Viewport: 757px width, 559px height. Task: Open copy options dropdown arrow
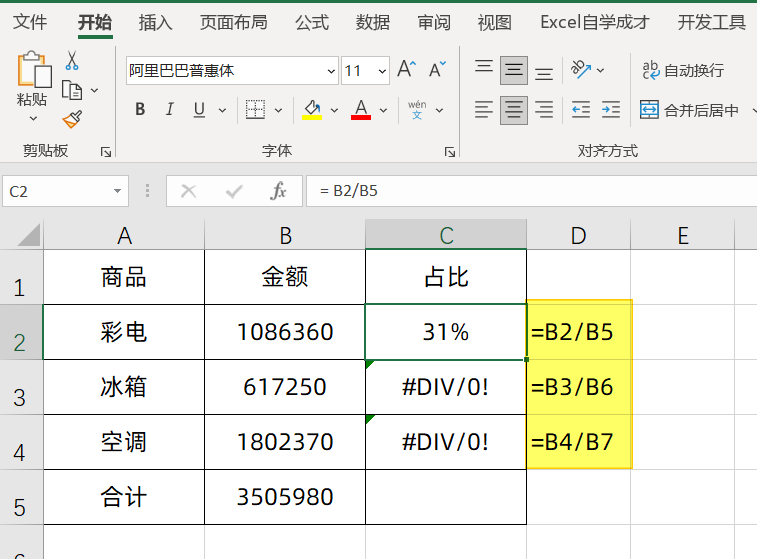tap(95, 90)
